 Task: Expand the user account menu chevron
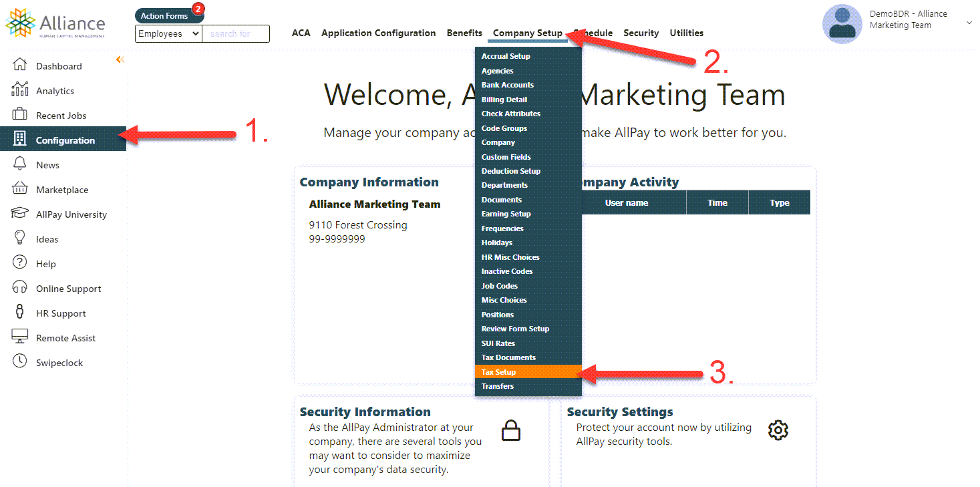pyautogui.click(x=969, y=23)
